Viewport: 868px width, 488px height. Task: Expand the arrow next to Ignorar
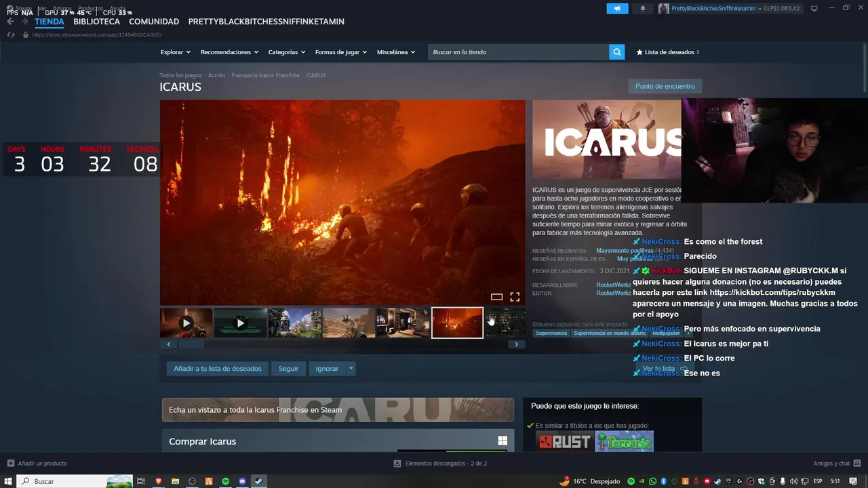tap(351, 369)
